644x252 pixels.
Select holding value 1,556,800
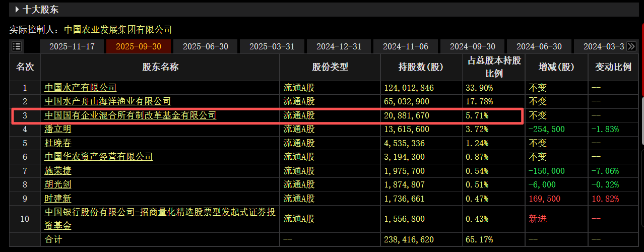[405, 219]
